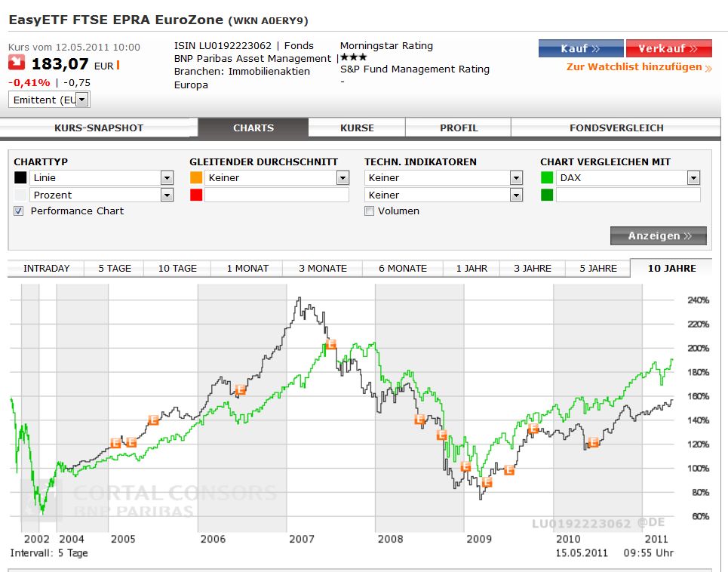
Task: Click the ISIN LU0192223062 text
Action: 223,45
